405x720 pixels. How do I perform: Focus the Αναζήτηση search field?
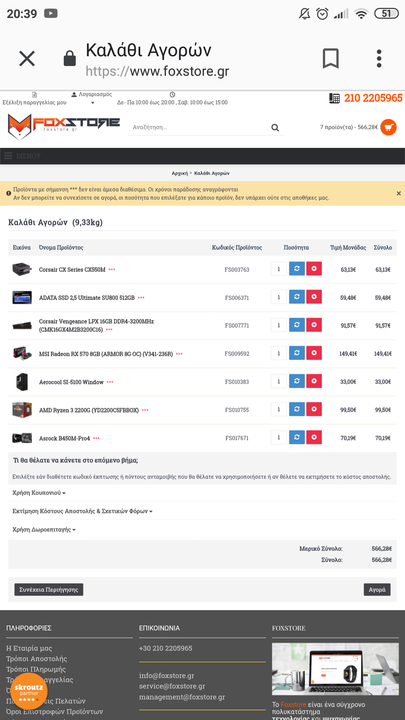(198, 128)
